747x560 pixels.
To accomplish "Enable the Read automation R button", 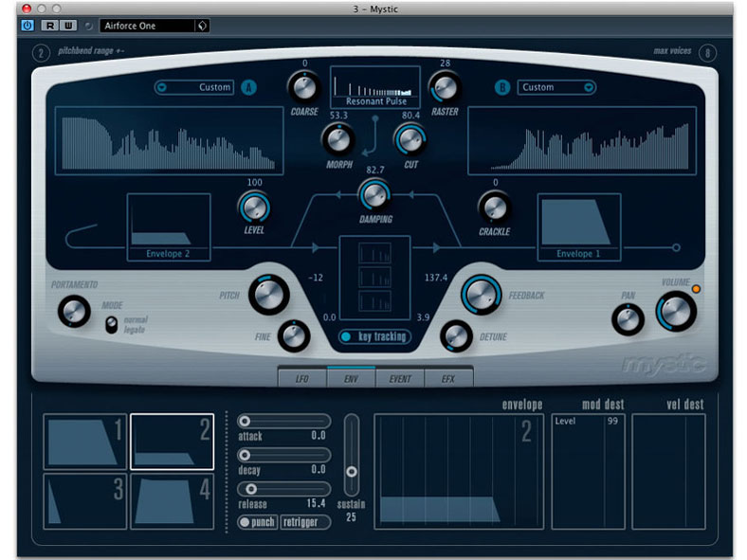I will [49, 26].
